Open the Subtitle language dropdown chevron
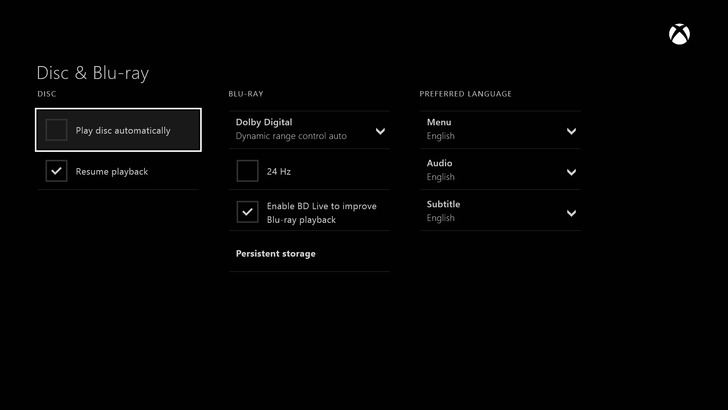728x410 pixels. pos(571,212)
